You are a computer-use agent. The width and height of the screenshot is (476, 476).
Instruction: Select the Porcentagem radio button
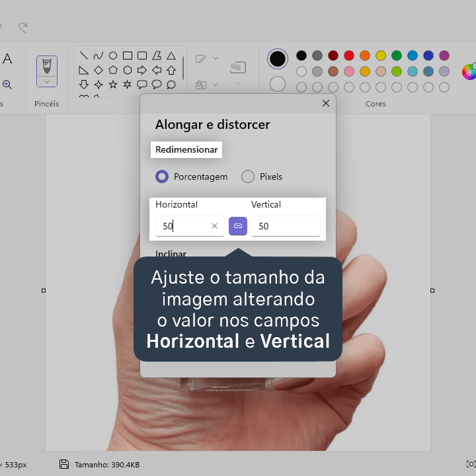(x=162, y=177)
